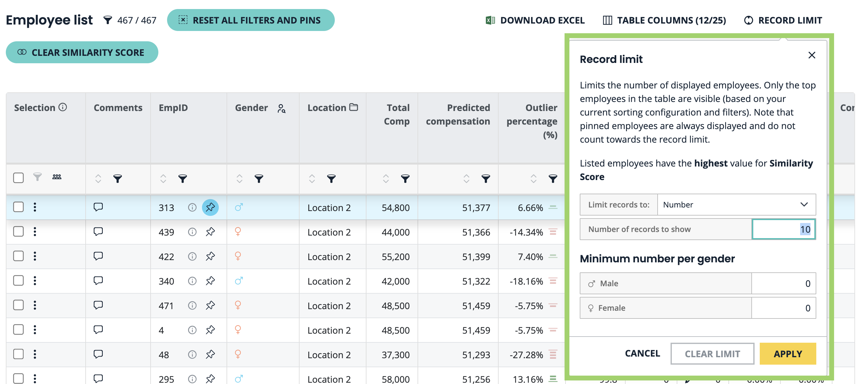The width and height of the screenshot is (868, 384).
Task: Sort the Location column
Action: [x=312, y=178]
